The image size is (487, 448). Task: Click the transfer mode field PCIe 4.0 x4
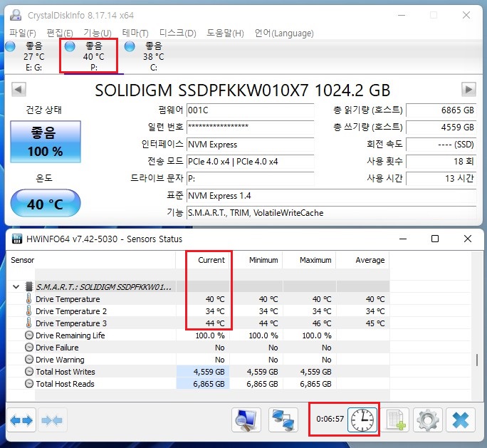tap(250, 162)
